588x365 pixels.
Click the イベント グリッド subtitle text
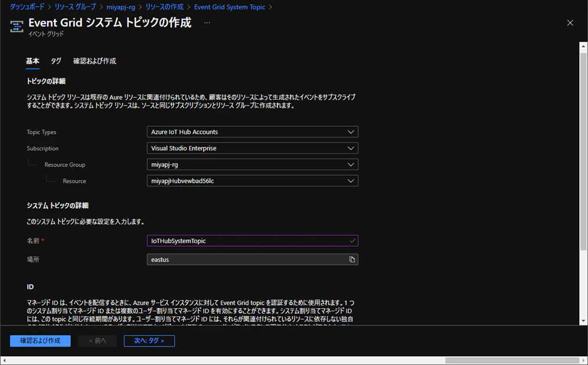tap(45, 34)
